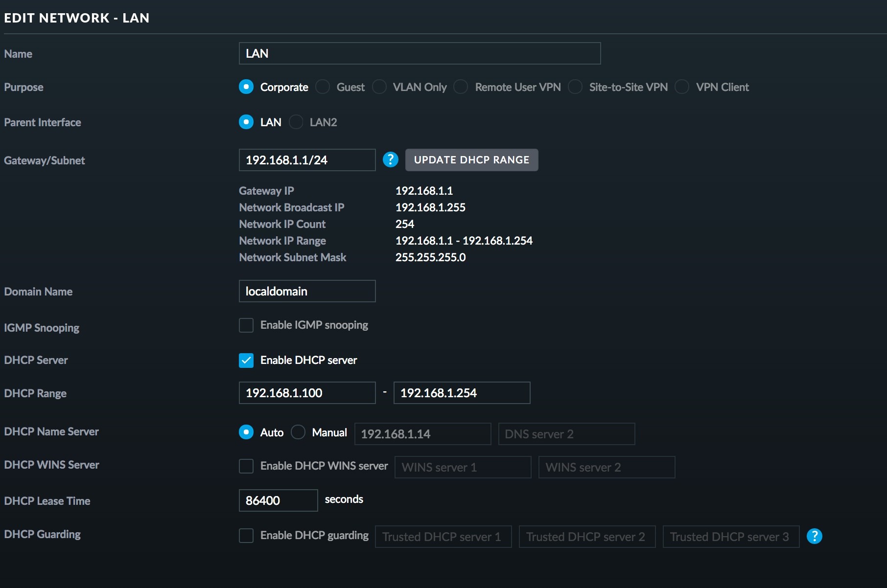Image resolution: width=887 pixels, height=588 pixels.
Task: Enable DHCP guarding checkbox
Action: point(246,536)
